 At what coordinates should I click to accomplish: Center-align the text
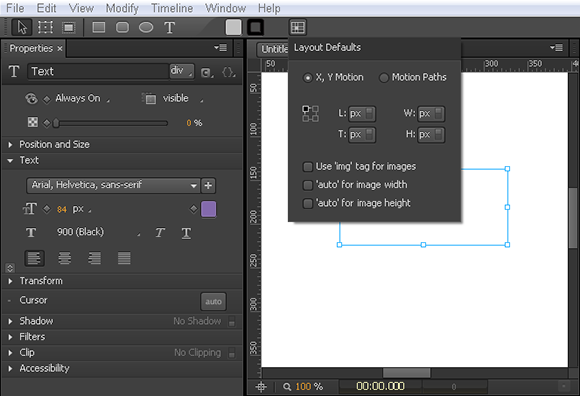point(64,258)
